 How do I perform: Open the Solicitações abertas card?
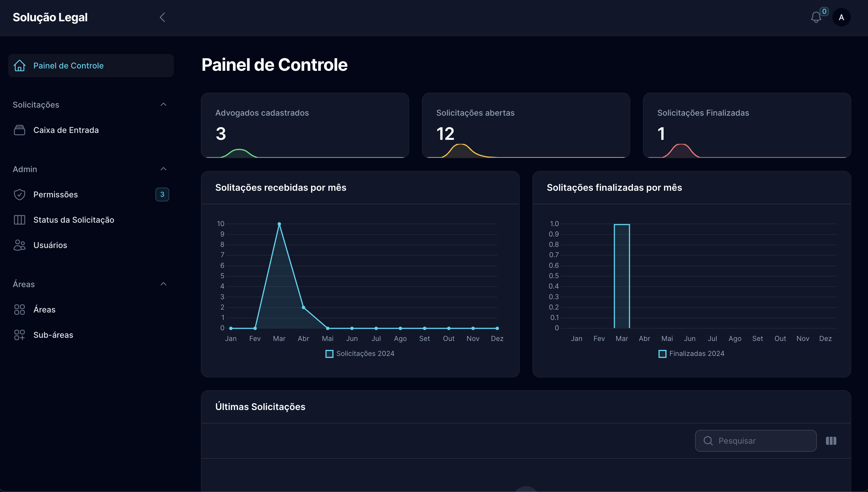(x=526, y=125)
